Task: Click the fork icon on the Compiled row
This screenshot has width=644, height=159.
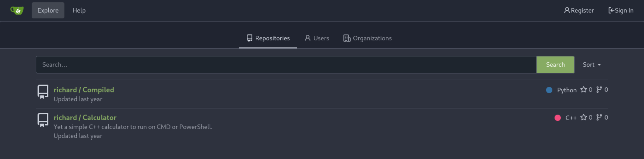Action: click(599, 90)
